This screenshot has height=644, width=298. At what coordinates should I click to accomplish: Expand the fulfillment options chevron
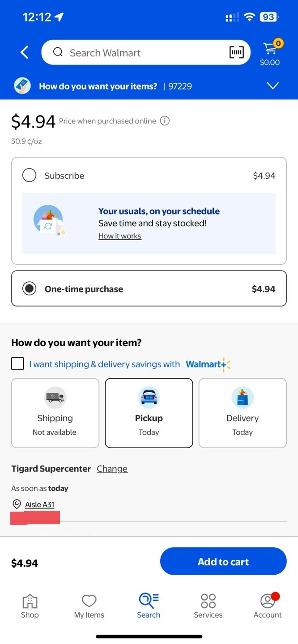click(x=272, y=86)
